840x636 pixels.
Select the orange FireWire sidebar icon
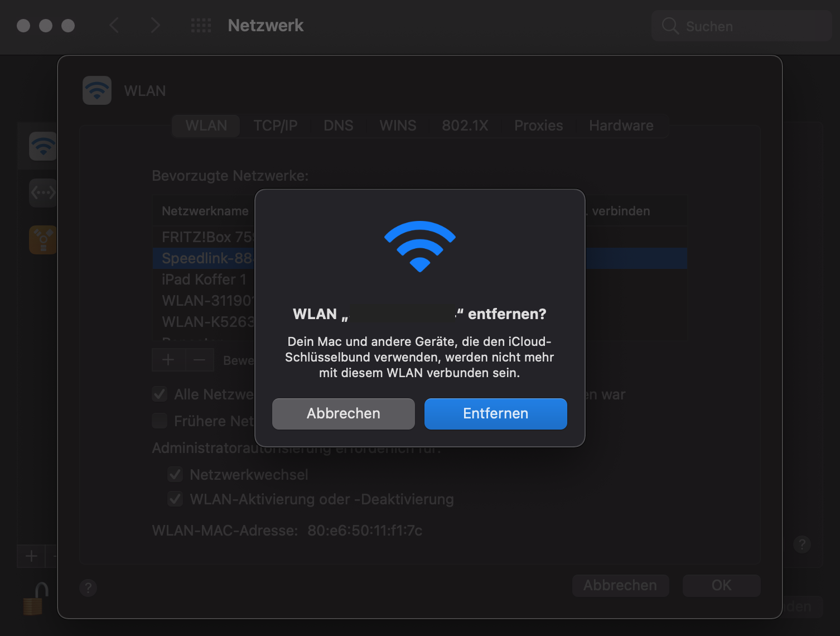(42, 240)
